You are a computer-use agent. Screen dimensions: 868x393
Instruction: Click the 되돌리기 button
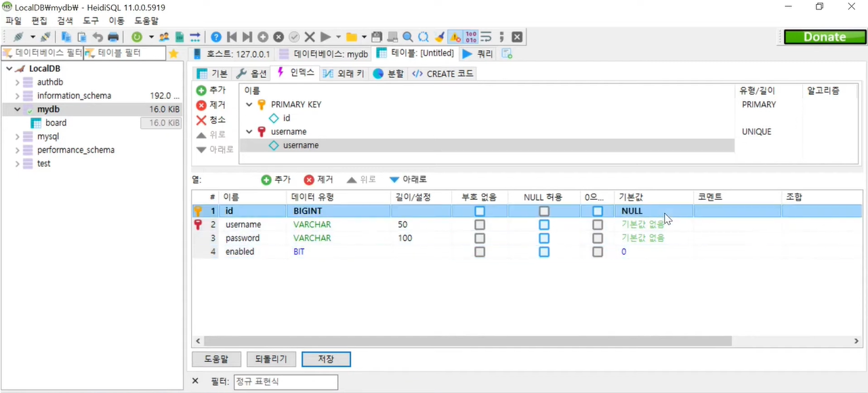(x=271, y=359)
